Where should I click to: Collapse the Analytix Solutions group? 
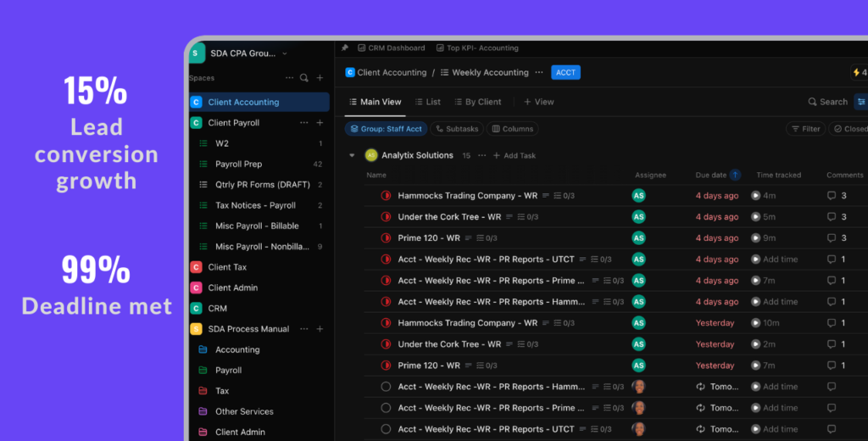pyautogui.click(x=352, y=155)
